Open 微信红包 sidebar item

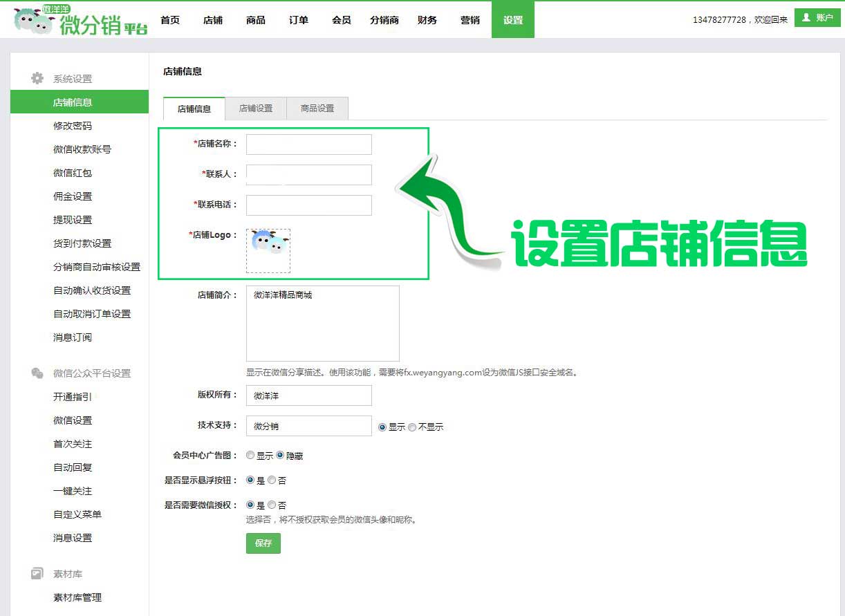tap(73, 173)
